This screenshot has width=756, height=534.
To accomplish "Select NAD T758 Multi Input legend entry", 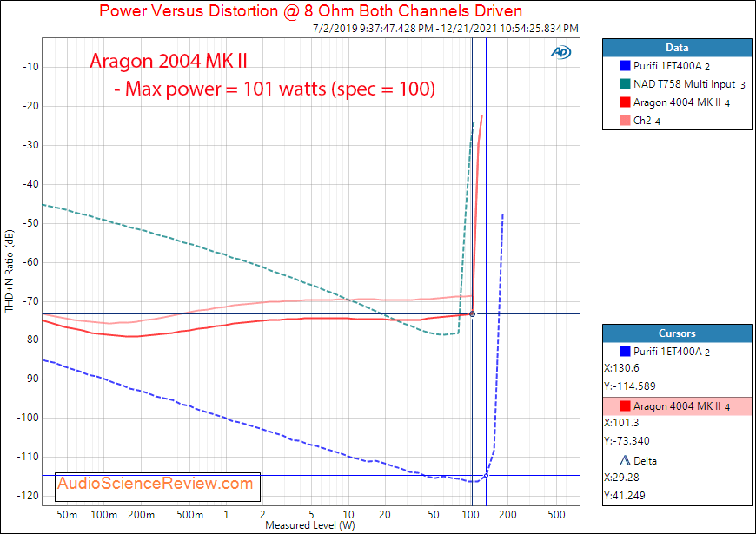I will click(689, 84).
